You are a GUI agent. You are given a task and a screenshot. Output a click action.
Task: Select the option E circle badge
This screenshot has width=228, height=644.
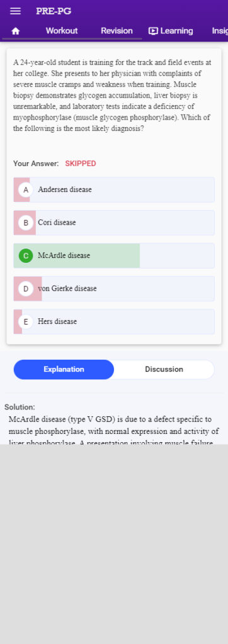(26, 321)
